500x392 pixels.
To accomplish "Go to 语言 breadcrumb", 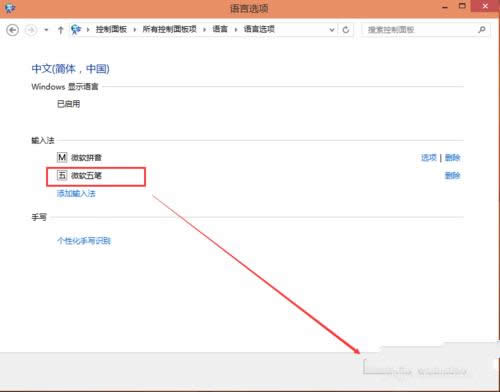I will (220, 29).
